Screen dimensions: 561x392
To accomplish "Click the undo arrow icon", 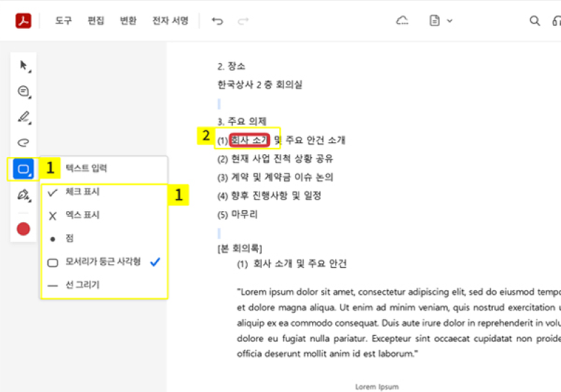I will (x=217, y=21).
